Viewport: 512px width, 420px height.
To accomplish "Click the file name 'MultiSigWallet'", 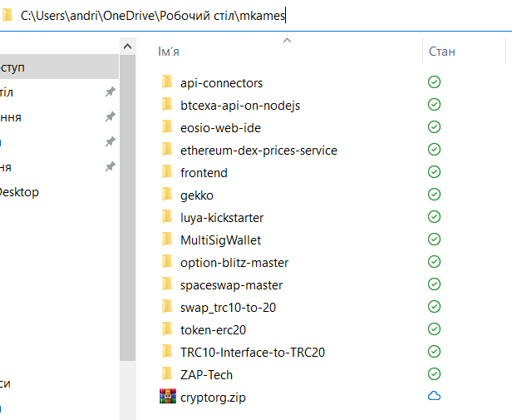I will pos(220,240).
